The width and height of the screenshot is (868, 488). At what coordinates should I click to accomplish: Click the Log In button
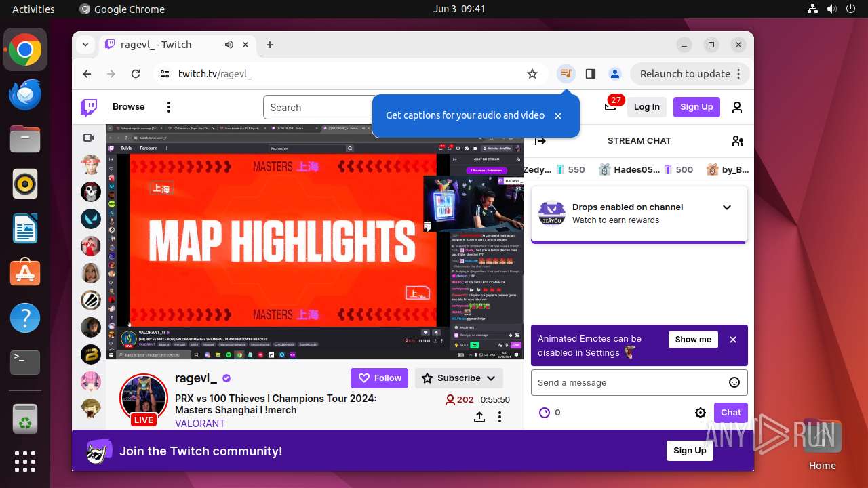pos(646,107)
